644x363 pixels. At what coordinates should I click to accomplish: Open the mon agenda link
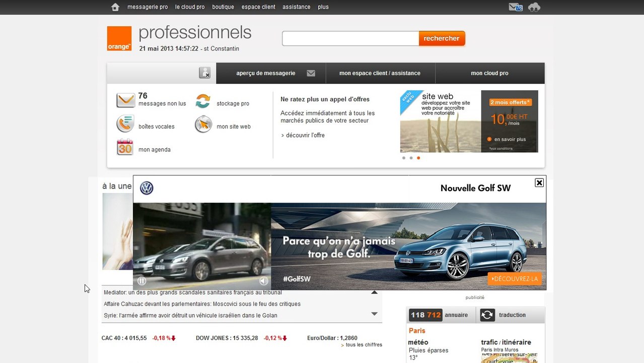155,150
